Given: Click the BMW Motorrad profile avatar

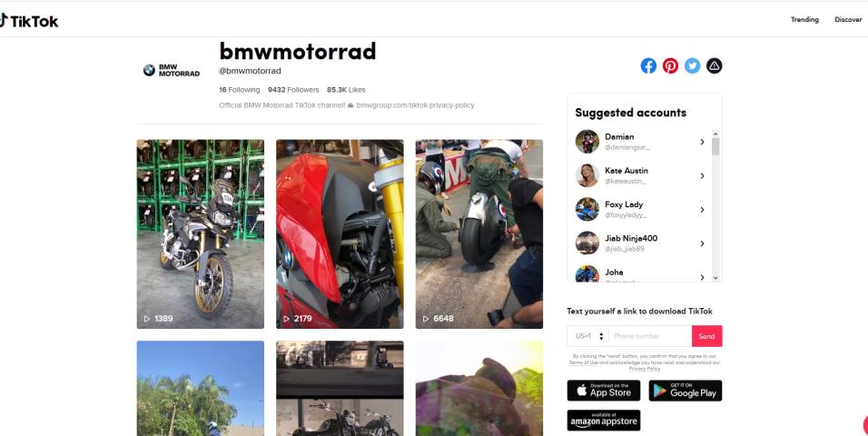Looking at the screenshot, I should pos(172,70).
